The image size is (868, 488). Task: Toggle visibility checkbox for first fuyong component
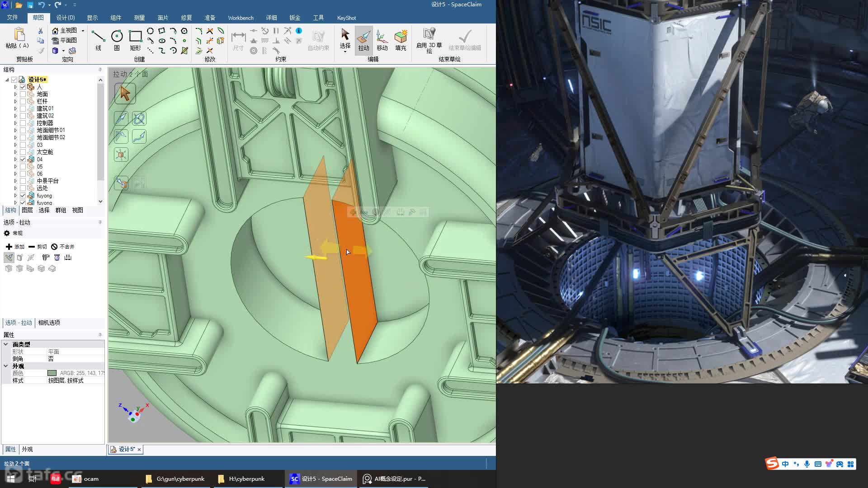pos(23,196)
